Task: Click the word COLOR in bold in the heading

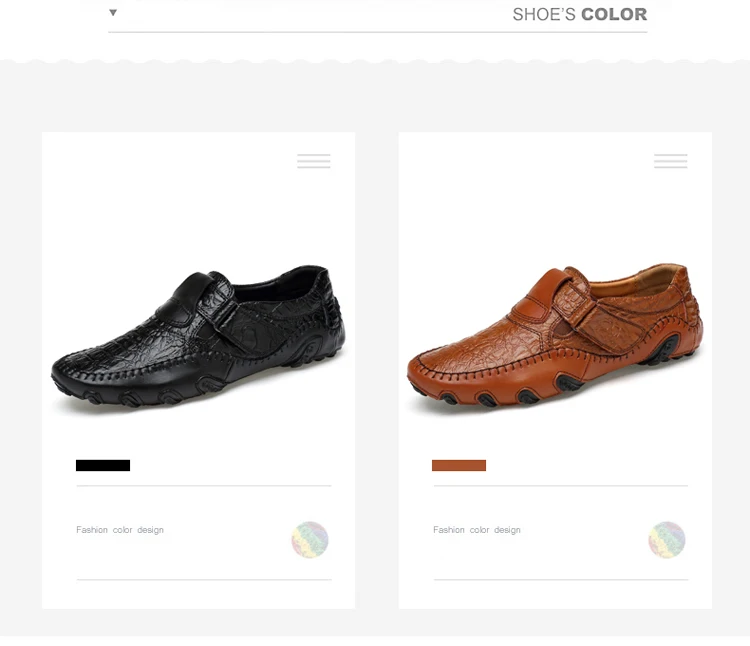Action: pyautogui.click(x=614, y=14)
